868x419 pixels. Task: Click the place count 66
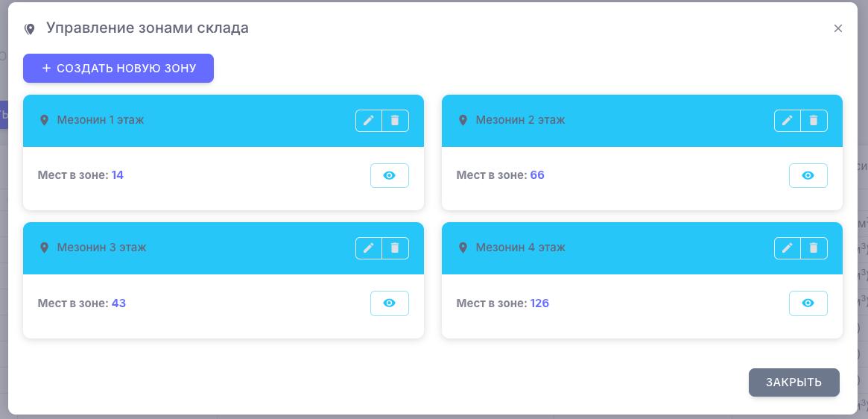pyautogui.click(x=537, y=175)
